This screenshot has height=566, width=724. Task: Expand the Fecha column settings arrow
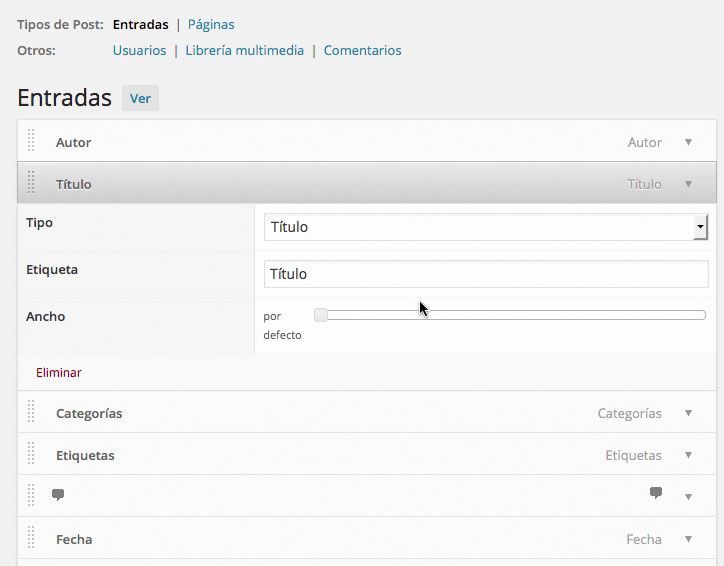coord(688,539)
